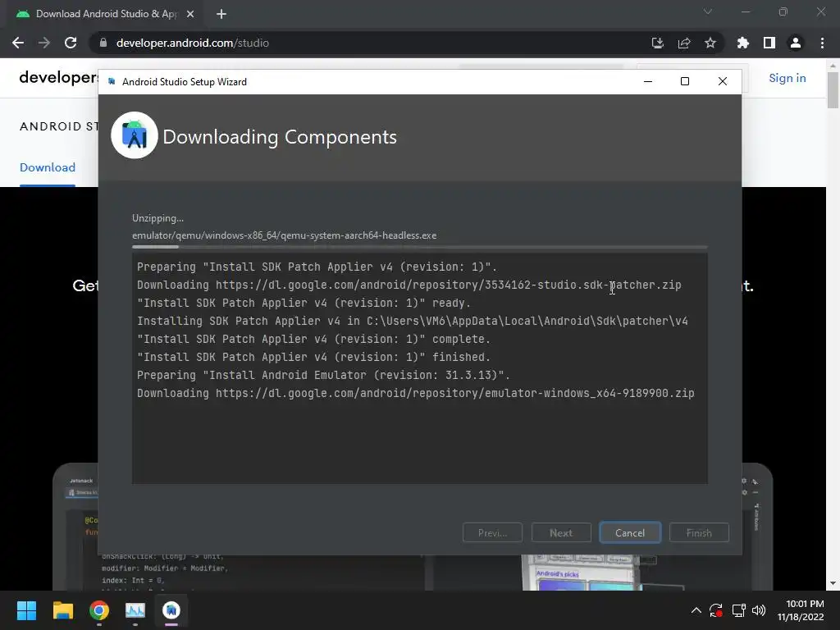840x630 pixels.
Task: Click the emulator-windows_x64 download log line
Action: [415, 393]
